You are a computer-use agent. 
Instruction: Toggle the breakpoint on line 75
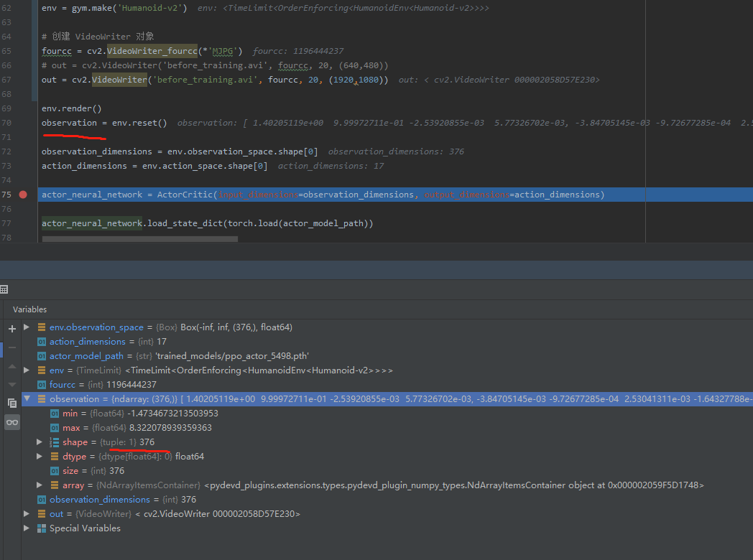coord(22,195)
